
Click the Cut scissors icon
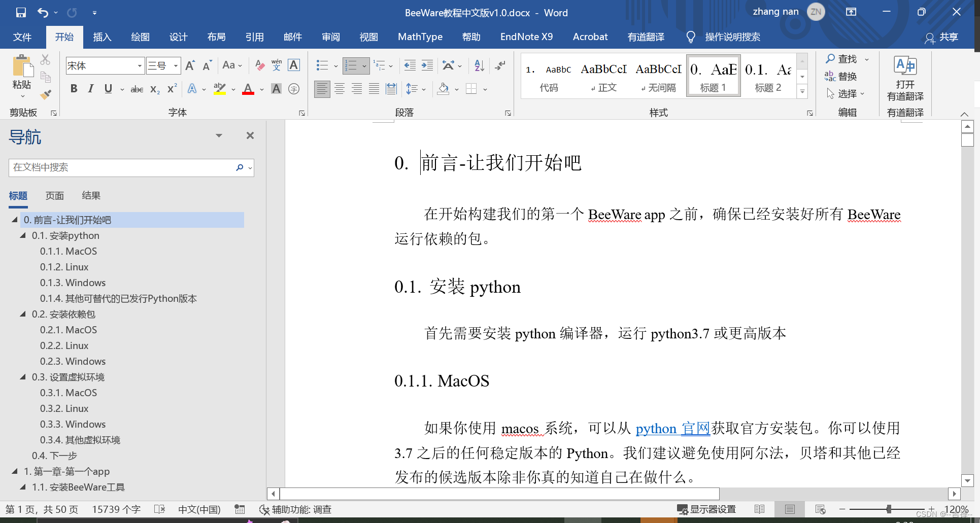click(46, 60)
